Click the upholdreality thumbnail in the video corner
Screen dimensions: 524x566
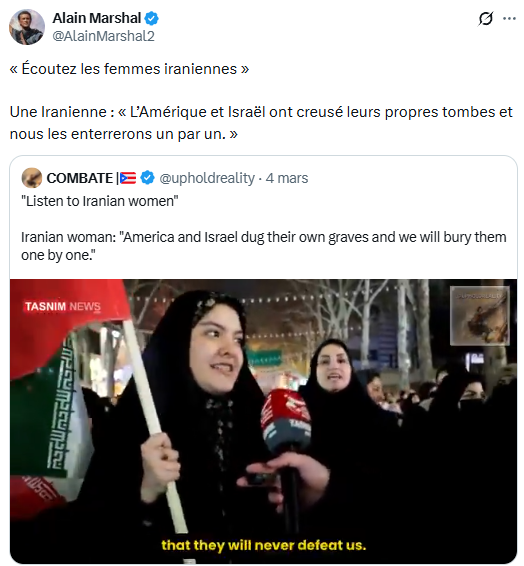click(480, 316)
